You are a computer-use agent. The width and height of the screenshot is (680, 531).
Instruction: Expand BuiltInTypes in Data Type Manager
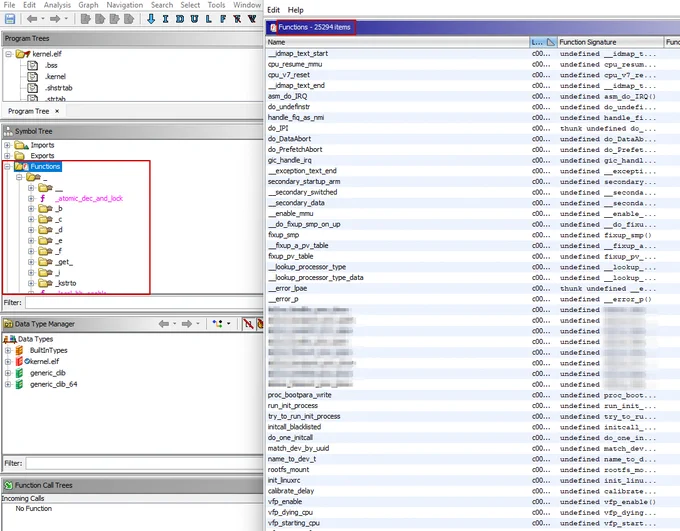pyautogui.click(x=8, y=350)
